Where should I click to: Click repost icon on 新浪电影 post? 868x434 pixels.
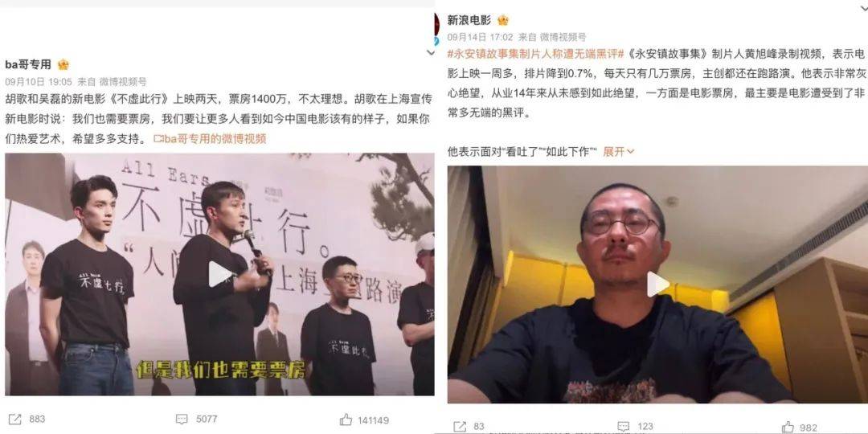[x=460, y=427]
